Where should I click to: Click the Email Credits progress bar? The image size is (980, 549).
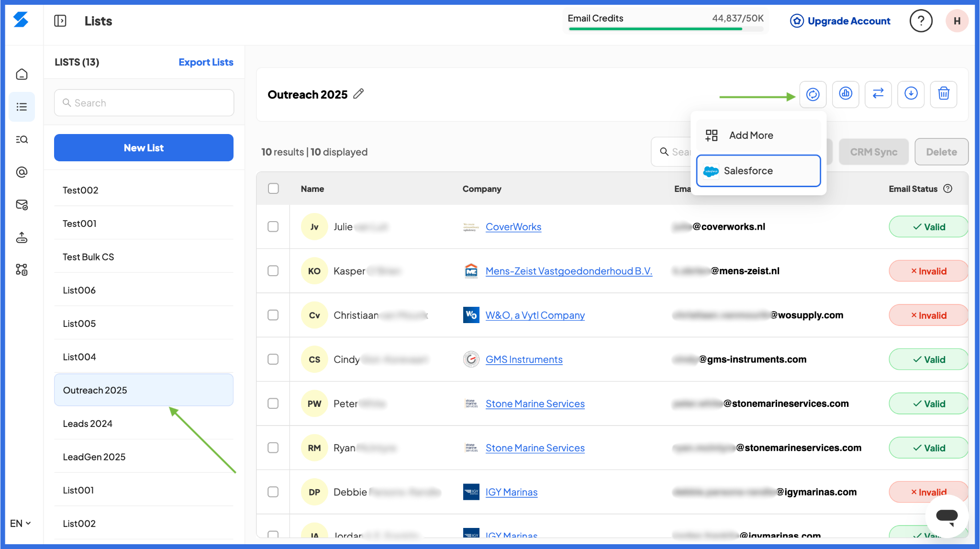click(x=666, y=29)
